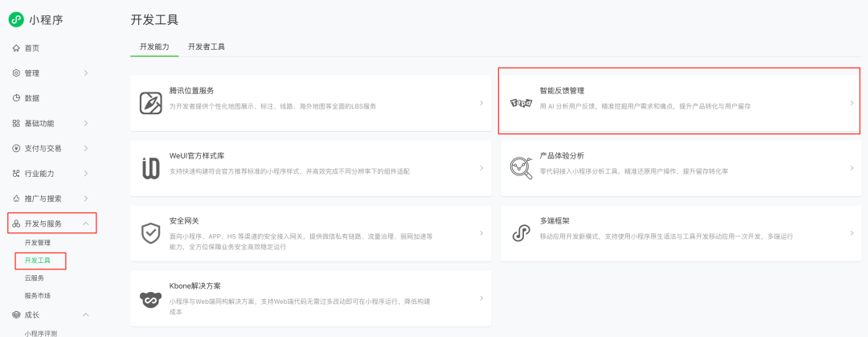The height and width of the screenshot is (337, 868).
Task: Open the 多端框架 link icon
Action: [521, 232]
